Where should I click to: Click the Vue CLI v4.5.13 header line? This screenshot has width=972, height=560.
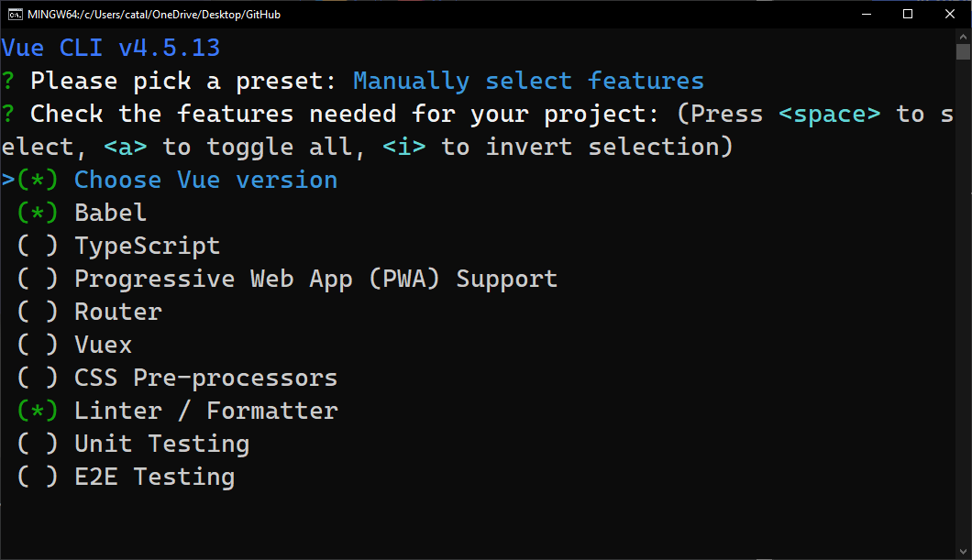click(111, 48)
